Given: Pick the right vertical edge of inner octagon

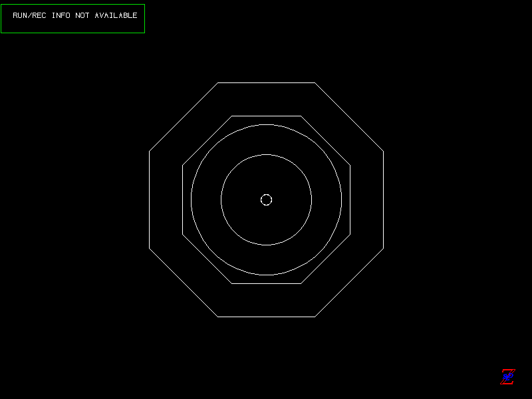Looking at the screenshot, I should pyautogui.click(x=350, y=199).
